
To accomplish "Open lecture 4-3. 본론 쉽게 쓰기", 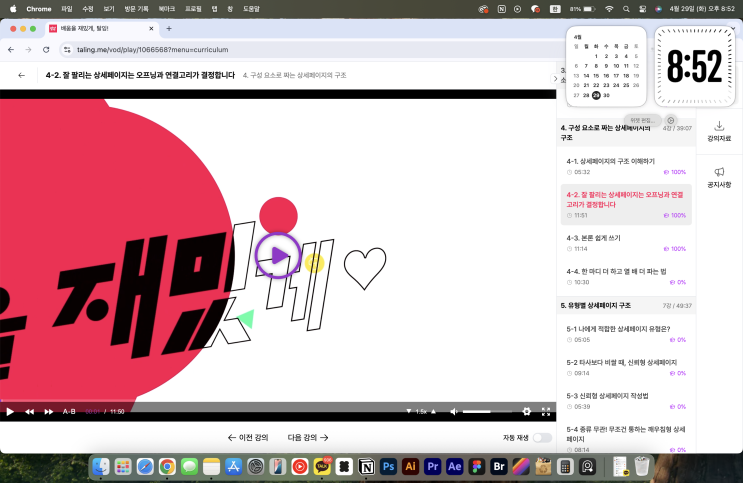I will click(x=626, y=243).
